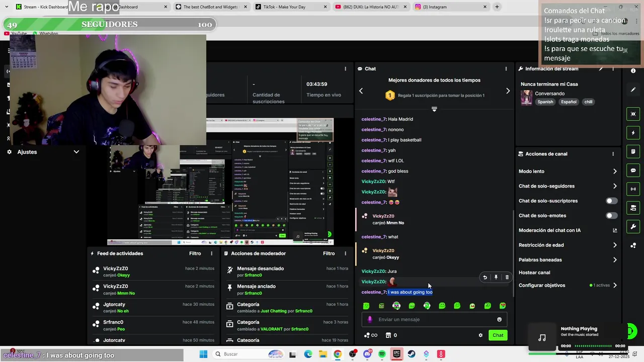Switch to the Instagram browser tab
This screenshot has height=362, width=644.
pyautogui.click(x=450, y=7)
